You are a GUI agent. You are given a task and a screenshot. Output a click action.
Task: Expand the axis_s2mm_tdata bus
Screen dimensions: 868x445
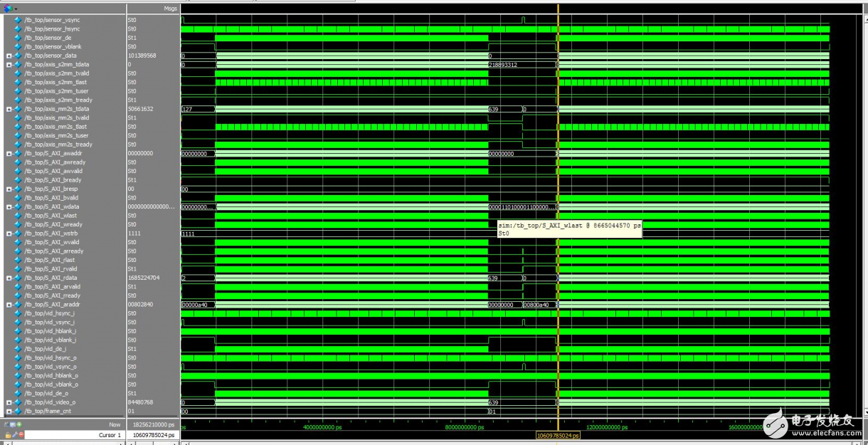(9, 65)
